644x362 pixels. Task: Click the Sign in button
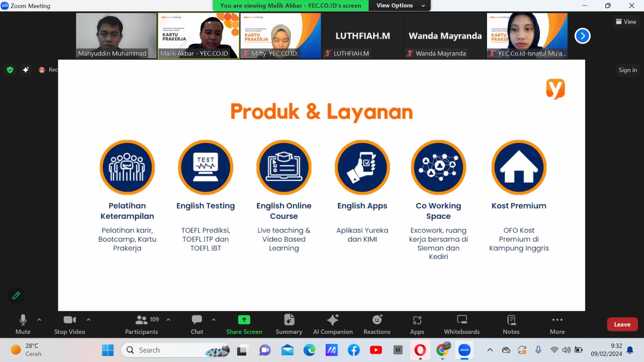pyautogui.click(x=627, y=70)
